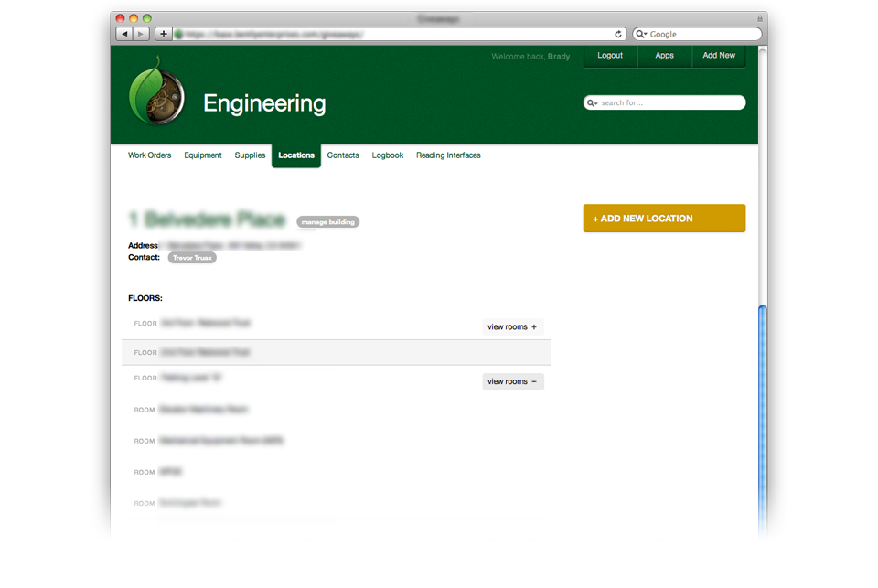This screenshot has width=878, height=588.
Task: Click the building name heading
Action: [x=208, y=219]
